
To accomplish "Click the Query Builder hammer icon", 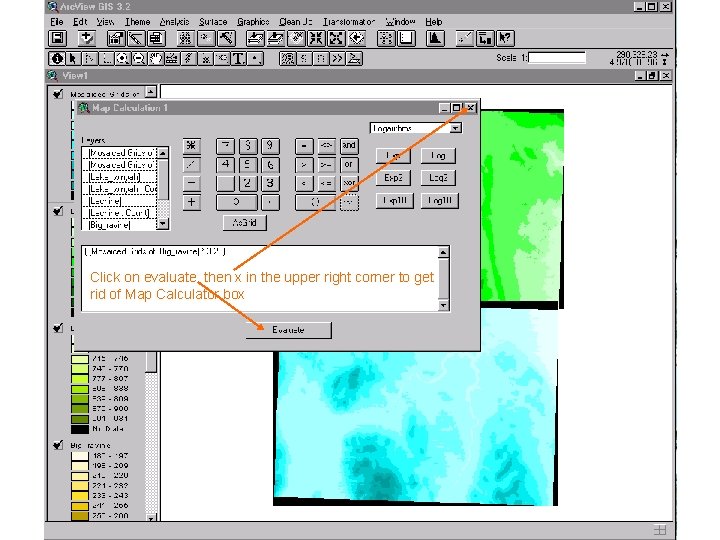I will pyautogui.click(x=226, y=38).
